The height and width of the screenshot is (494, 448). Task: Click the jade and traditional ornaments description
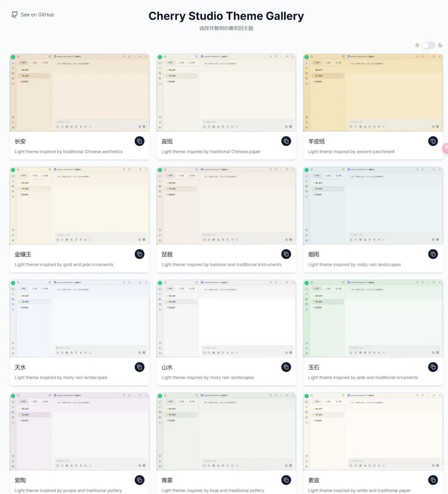[363, 377]
